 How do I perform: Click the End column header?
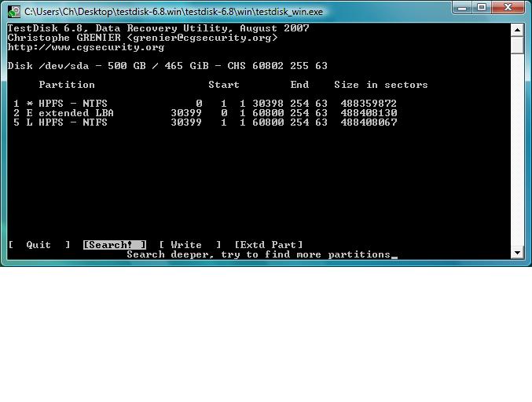tap(299, 85)
